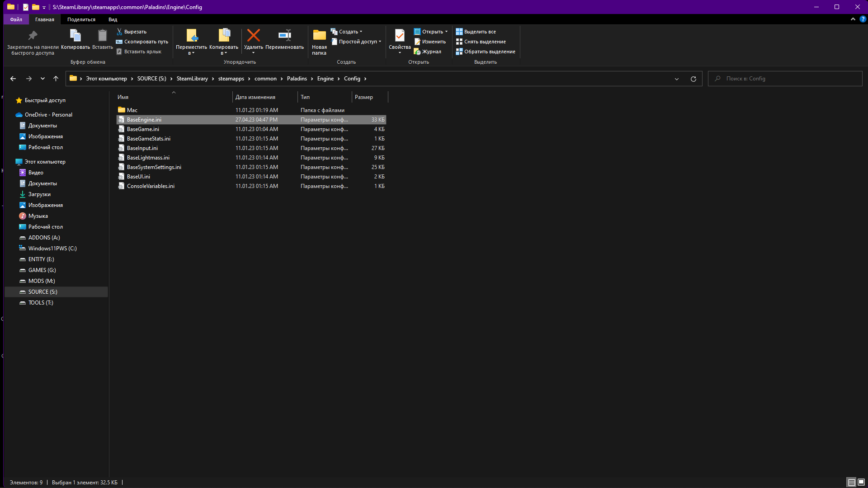Rename file using Переименовать
The image size is (868, 488).
285,39
